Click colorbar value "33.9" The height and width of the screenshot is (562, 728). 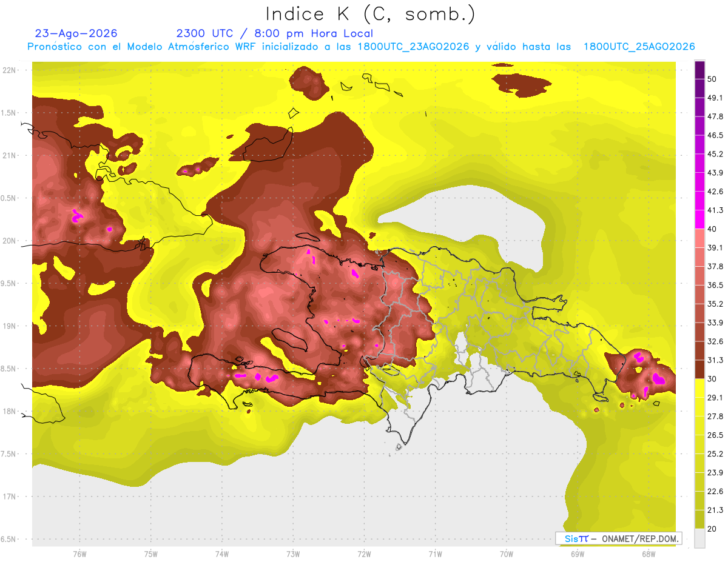tap(715, 323)
